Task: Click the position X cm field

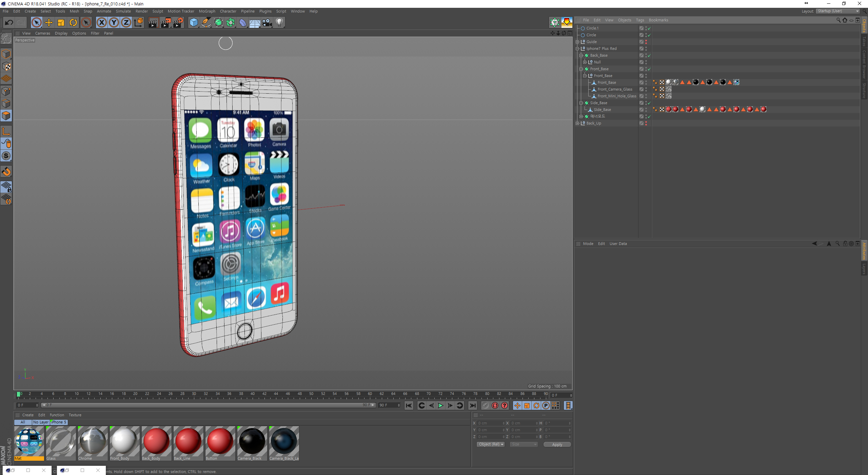Action: [491, 423]
